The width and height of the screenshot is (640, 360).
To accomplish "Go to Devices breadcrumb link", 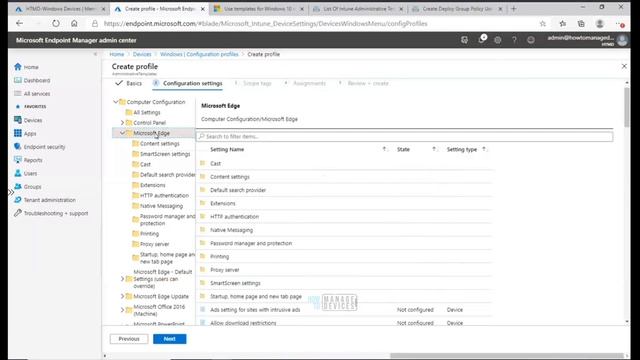I will pos(142,54).
